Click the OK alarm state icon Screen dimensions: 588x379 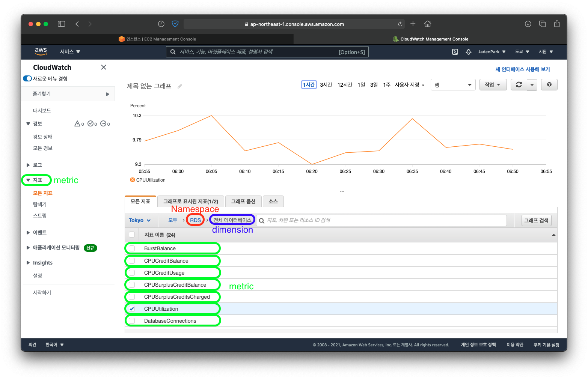tap(90, 123)
